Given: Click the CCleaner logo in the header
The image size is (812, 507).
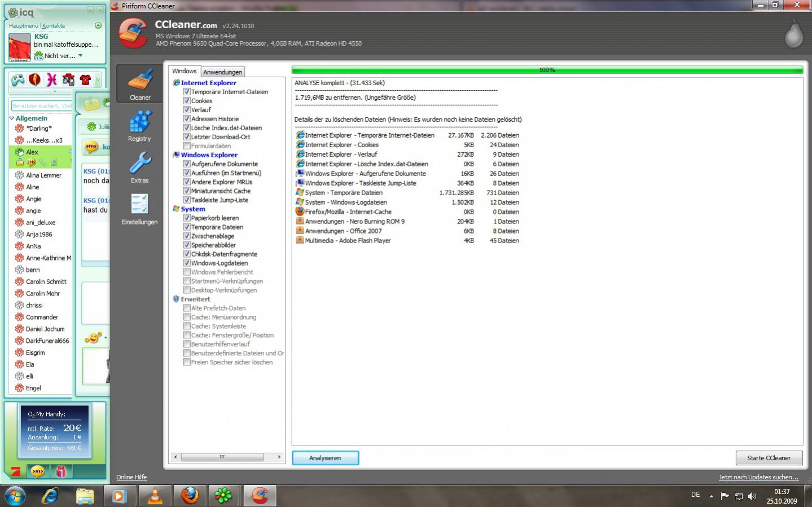Looking at the screenshot, I should point(133,33).
